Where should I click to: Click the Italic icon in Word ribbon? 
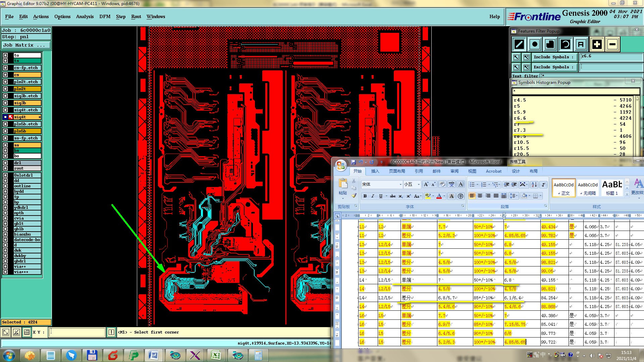(x=373, y=196)
